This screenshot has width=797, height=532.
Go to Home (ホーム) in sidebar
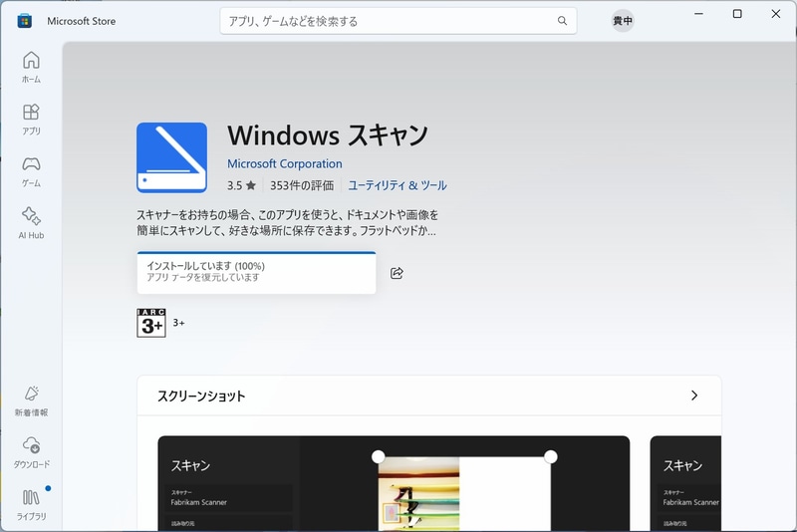31,67
